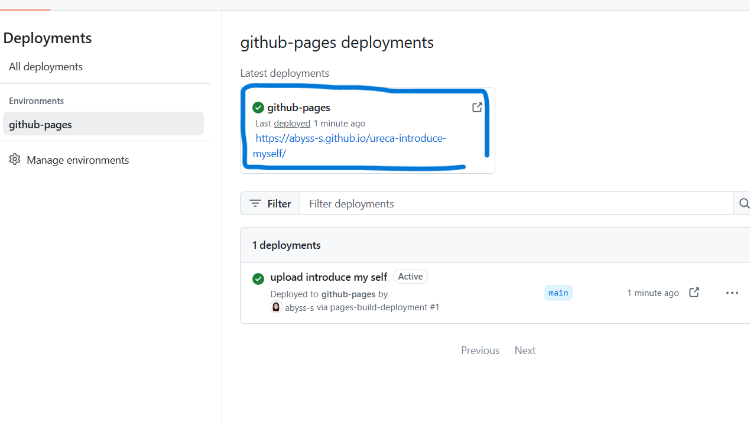Select the github-pages environment in sidebar
Viewport: 750px width, 423px height.
103,124
